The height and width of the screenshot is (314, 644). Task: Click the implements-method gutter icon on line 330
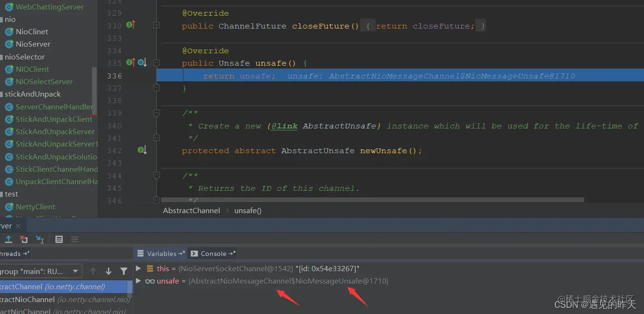[x=131, y=25]
